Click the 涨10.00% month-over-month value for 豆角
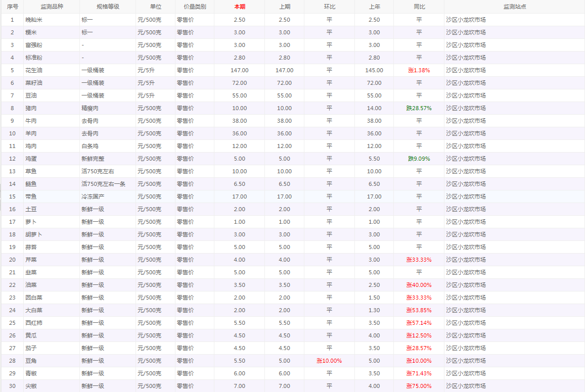Image resolution: width=585 pixels, height=392 pixels. pyautogui.click(x=329, y=361)
